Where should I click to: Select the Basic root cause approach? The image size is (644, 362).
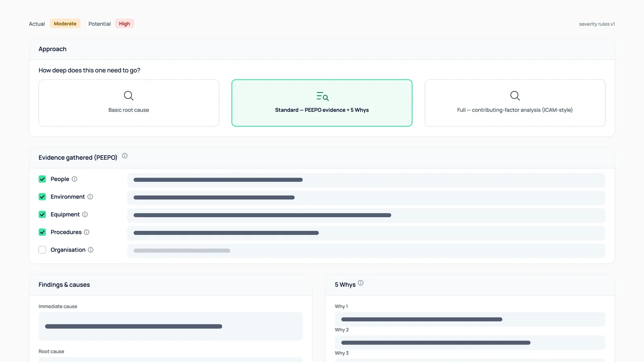129,103
